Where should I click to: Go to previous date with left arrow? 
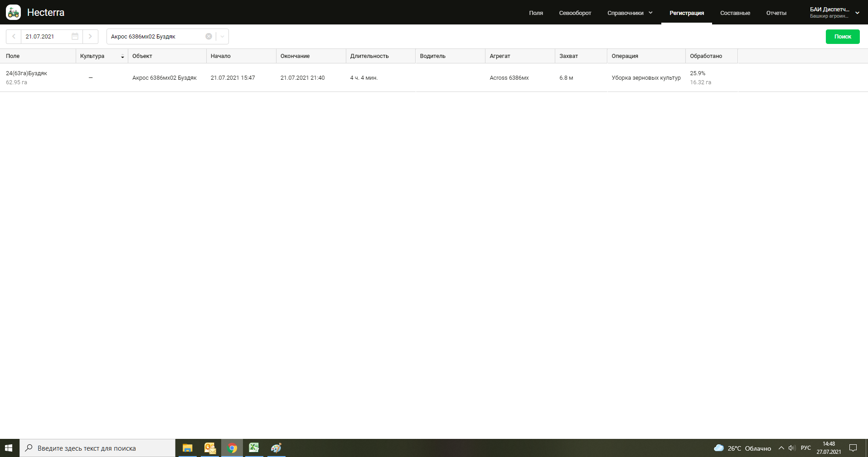(14, 37)
